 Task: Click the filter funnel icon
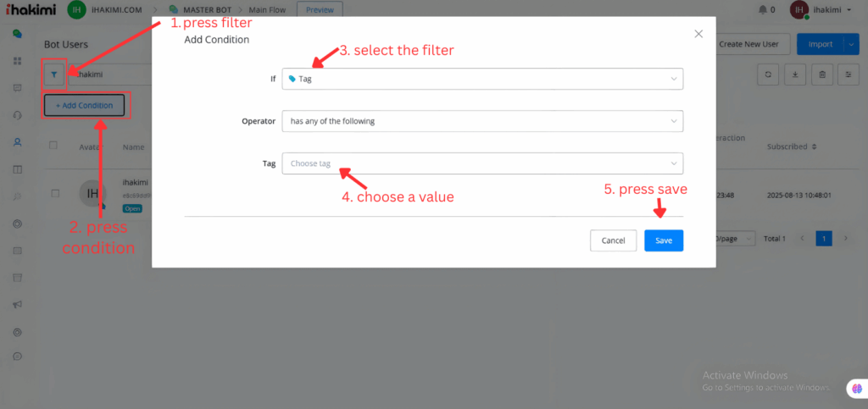(54, 75)
